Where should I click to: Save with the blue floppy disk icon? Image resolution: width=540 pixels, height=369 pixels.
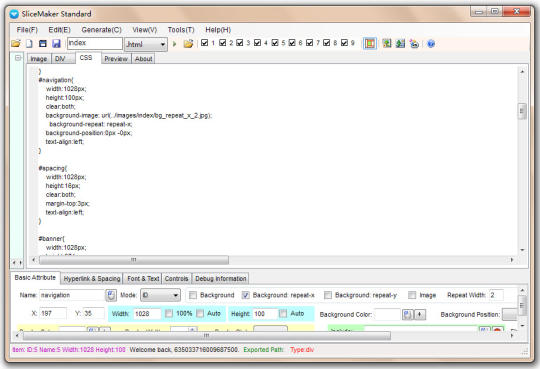click(56, 44)
